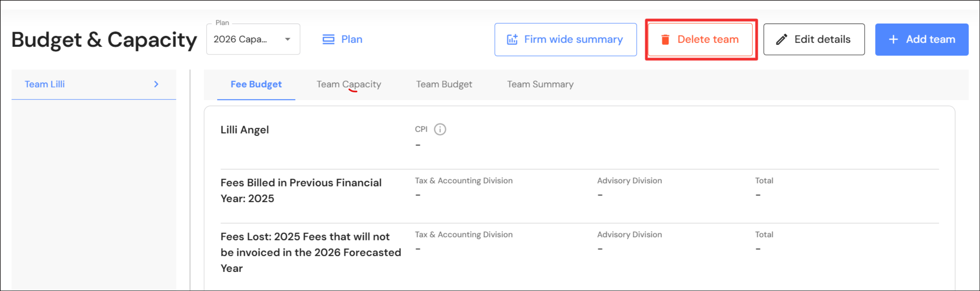Viewport: 980px width, 291px height.
Task: Click the chart icon on Firm wide summary
Action: click(512, 40)
